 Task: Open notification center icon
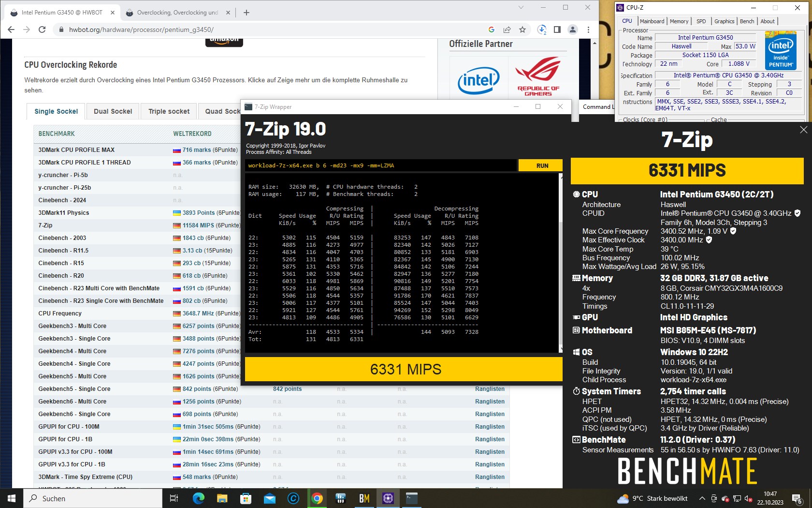coord(797,498)
